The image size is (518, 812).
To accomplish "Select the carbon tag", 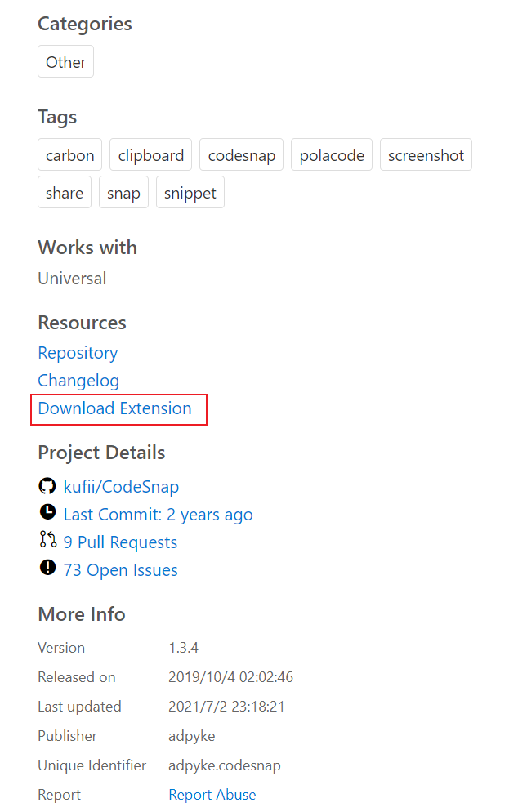I will pyautogui.click(x=70, y=155).
